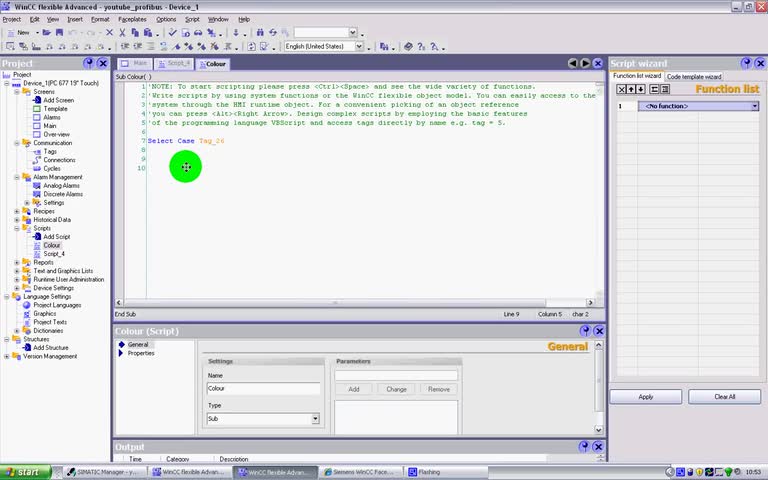Screen dimensions: 768x480
Task: Expand the Historical Data folder
Action: point(17,220)
